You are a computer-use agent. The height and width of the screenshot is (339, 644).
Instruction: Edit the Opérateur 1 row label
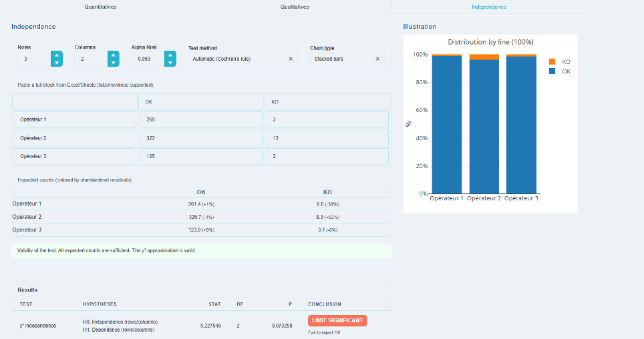pos(75,119)
